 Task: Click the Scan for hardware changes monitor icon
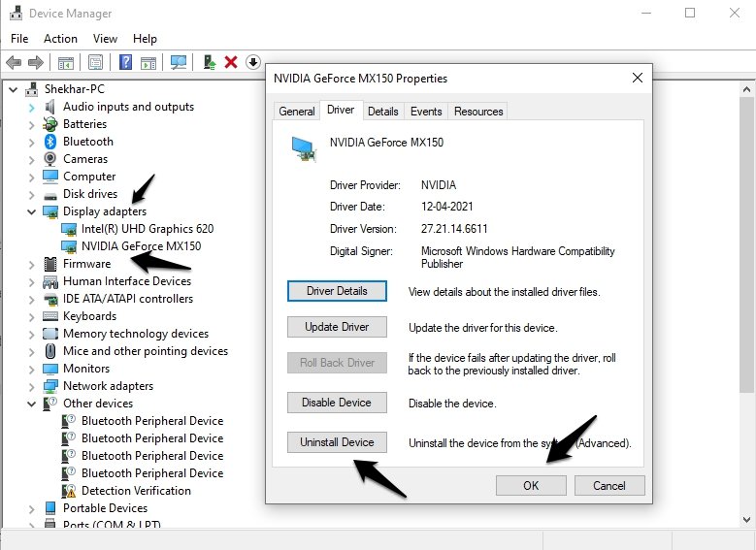pos(179,62)
